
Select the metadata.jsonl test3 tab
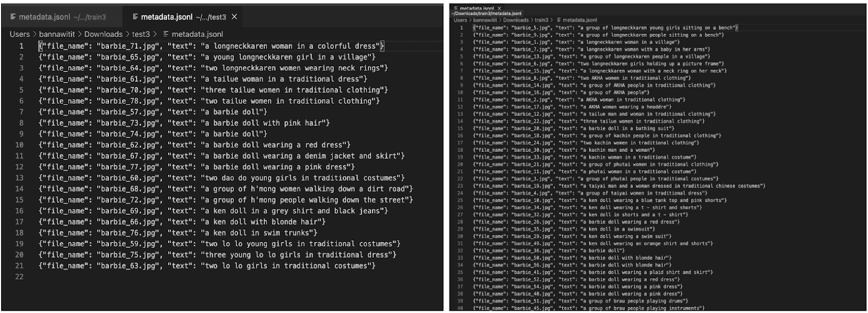183,17
